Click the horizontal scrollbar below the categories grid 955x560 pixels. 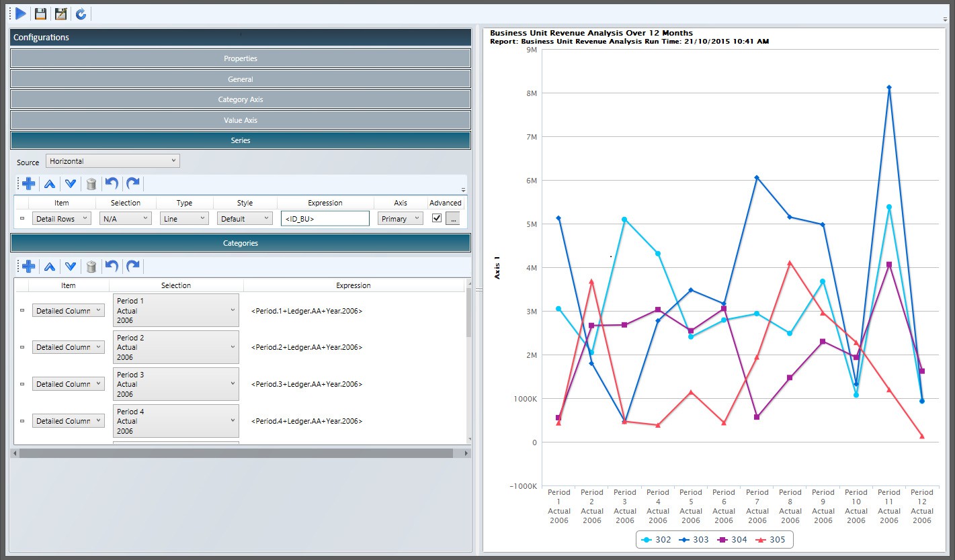pos(235,453)
